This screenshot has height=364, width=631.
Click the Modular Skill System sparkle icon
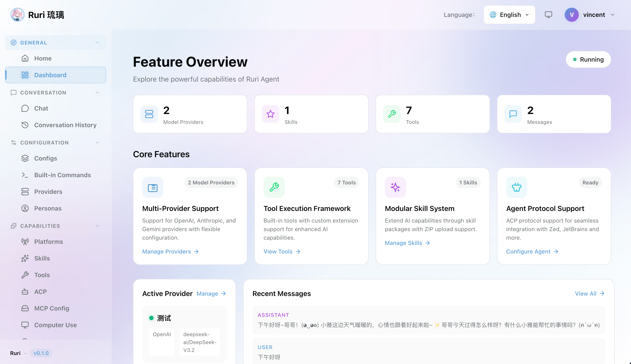(x=395, y=187)
